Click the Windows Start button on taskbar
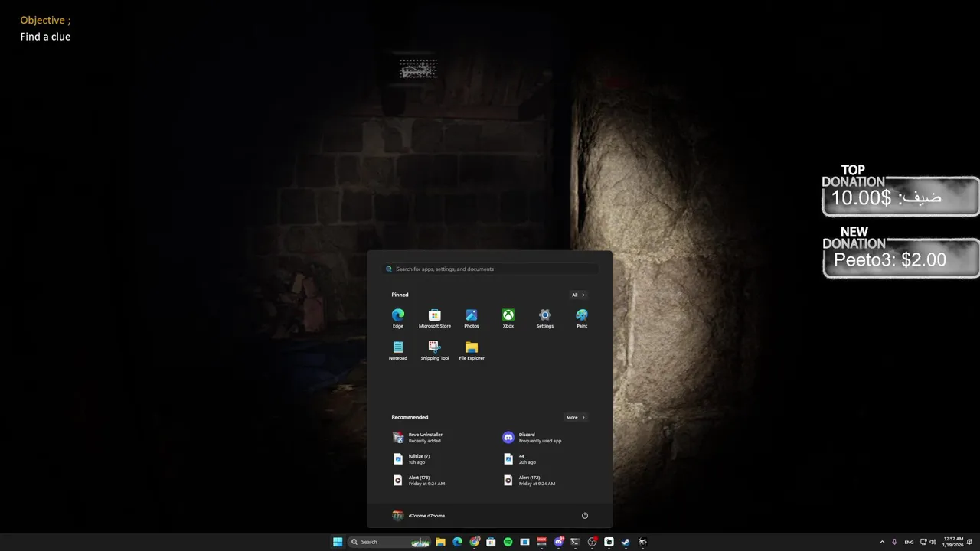The image size is (980, 551). 338,542
